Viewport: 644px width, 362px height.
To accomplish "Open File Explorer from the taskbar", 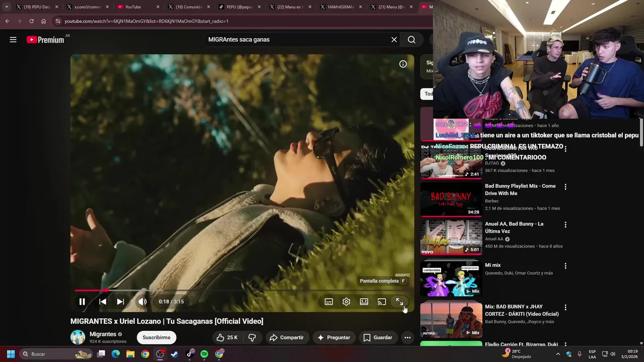I will point(130,354).
